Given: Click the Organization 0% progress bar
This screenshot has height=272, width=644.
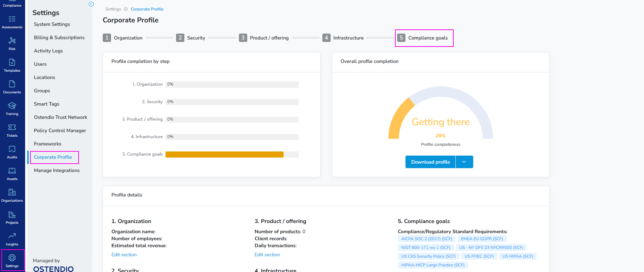Looking at the screenshot, I should (232, 84).
